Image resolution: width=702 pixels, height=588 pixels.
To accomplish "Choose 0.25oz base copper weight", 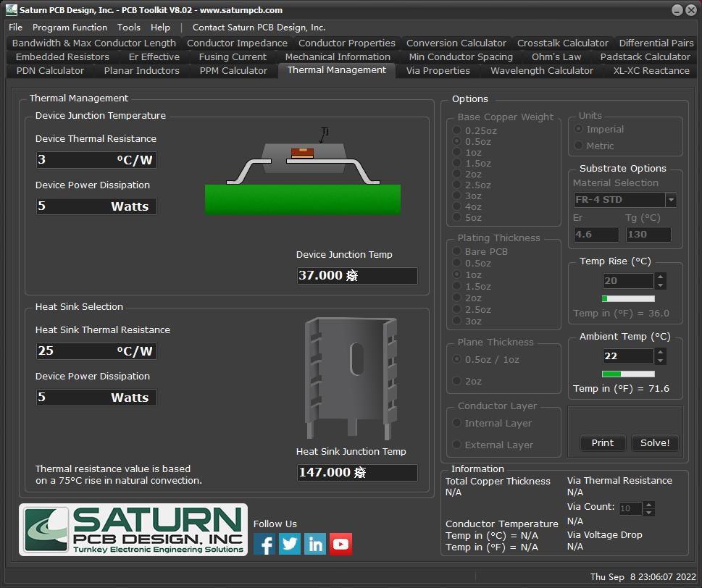I will tap(456, 130).
